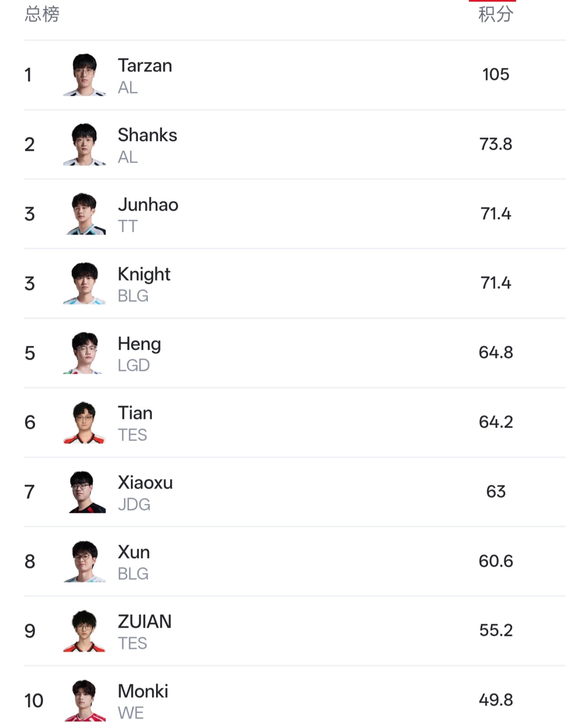Select ZUIAN's name in the ranking
Viewport: 566px width, 728px height.
(145, 621)
